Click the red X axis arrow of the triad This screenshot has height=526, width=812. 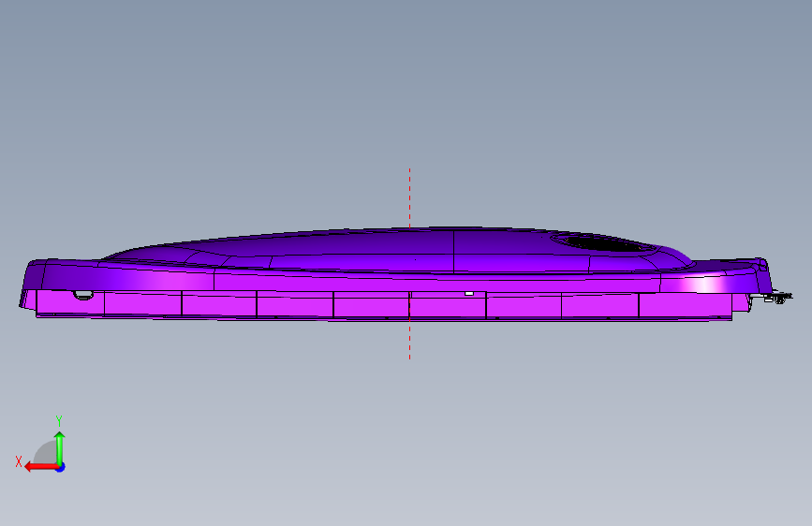41,467
